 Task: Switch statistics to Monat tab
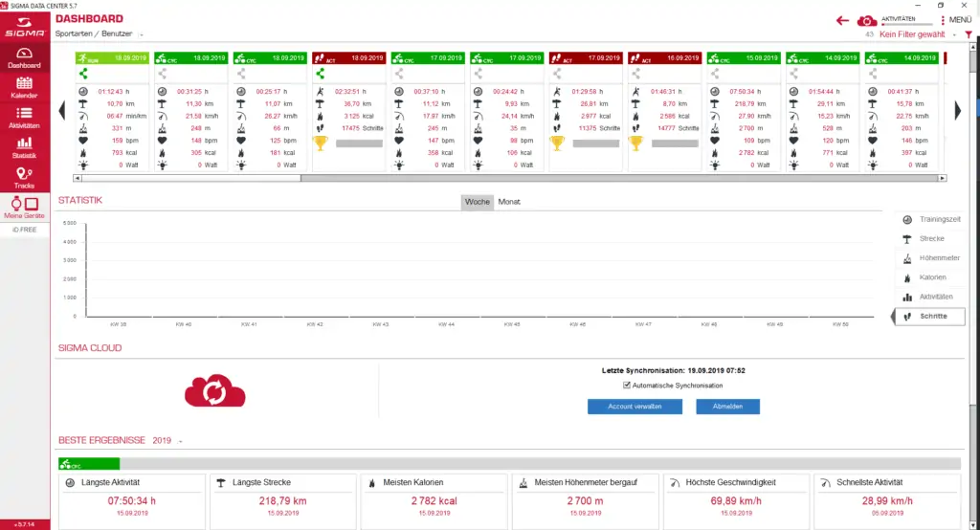(509, 202)
